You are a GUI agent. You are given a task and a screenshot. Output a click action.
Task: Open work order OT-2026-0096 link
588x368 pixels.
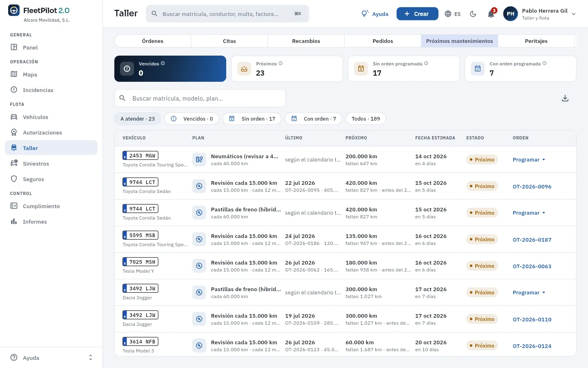(532, 186)
